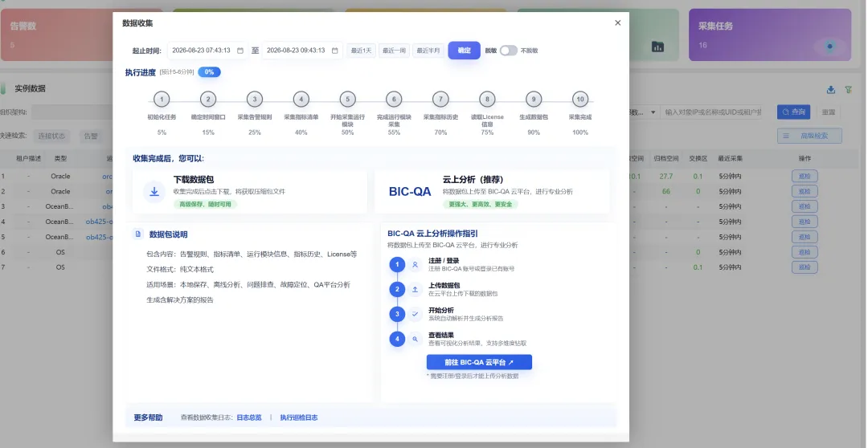Open the 执行巡检日志 link
Screen dimensions: 868x448
coord(299,417)
